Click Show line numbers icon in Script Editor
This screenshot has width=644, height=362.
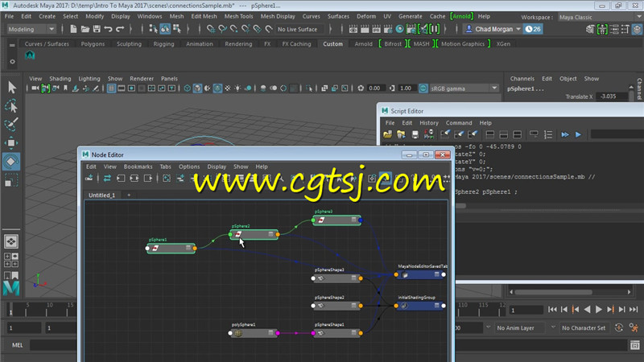[548, 134]
